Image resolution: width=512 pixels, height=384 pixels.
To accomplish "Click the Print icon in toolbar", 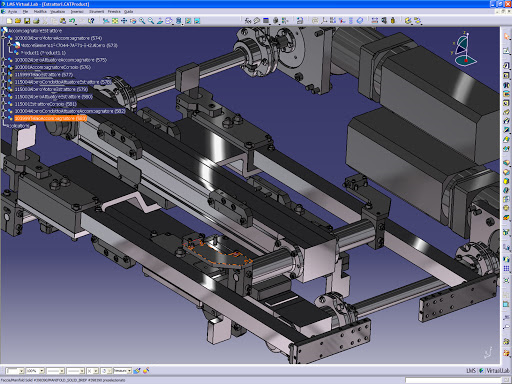I will click(x=36, y=21).
